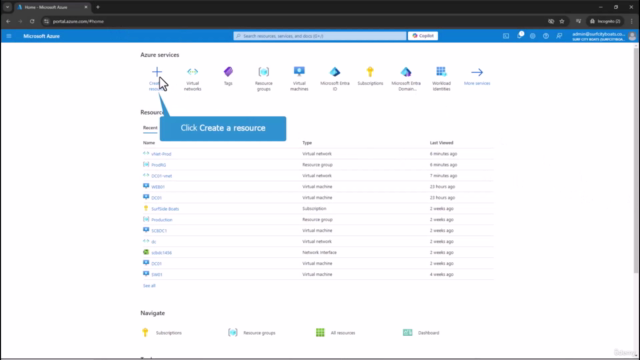Screen dimensions: 640x360
Task: Open the SCBDC1 virtual machine
Action: 159,231
